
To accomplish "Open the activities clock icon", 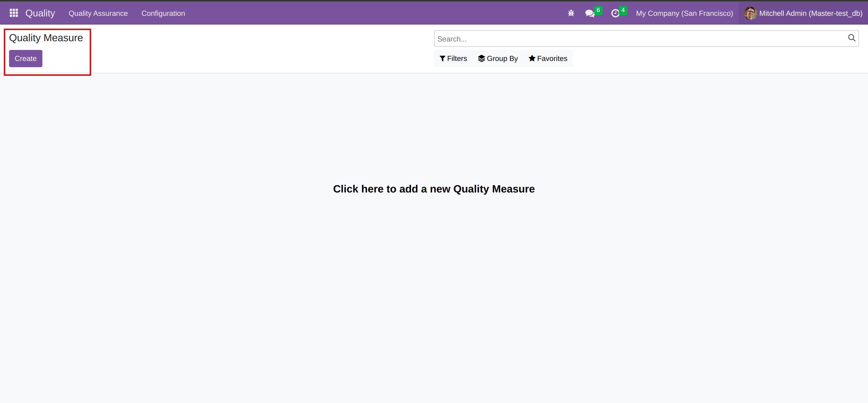I will [x=615, y=14].
